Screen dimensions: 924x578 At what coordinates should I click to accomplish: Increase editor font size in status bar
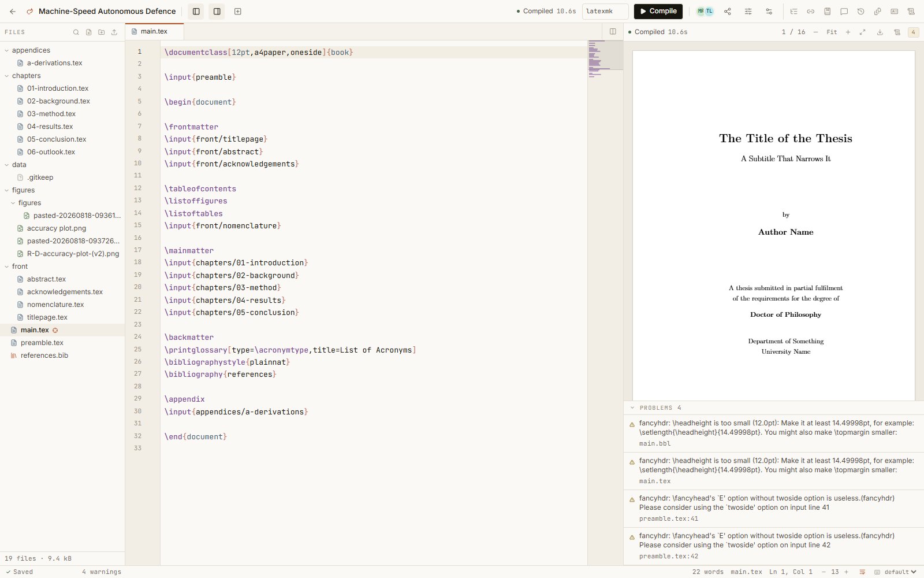(x=846, y=572)
